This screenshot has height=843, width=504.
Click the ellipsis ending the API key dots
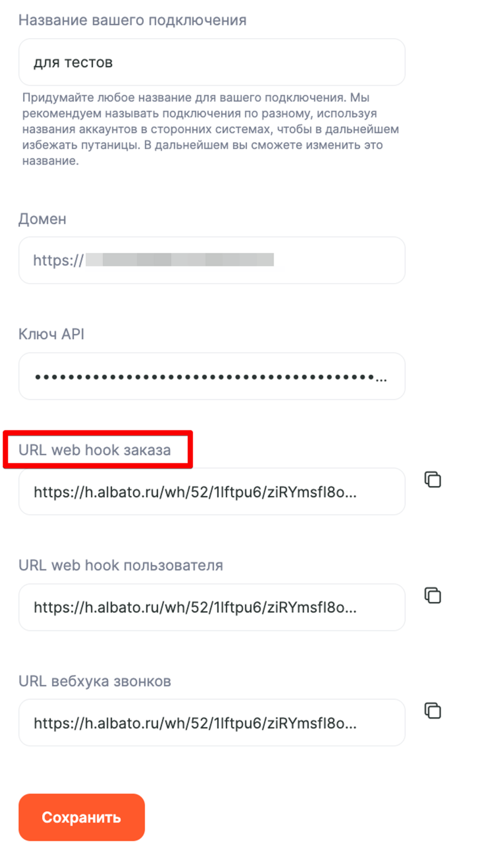coord(382,378)
